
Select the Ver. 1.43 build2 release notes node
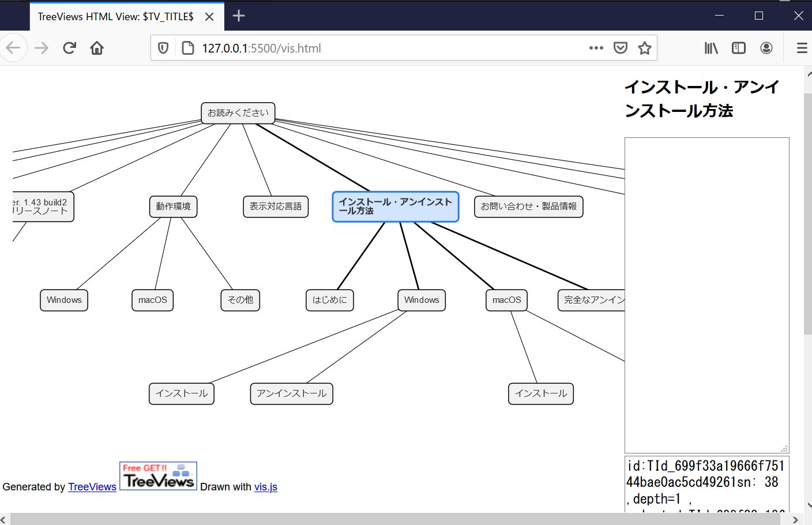(x=42, y=207)
